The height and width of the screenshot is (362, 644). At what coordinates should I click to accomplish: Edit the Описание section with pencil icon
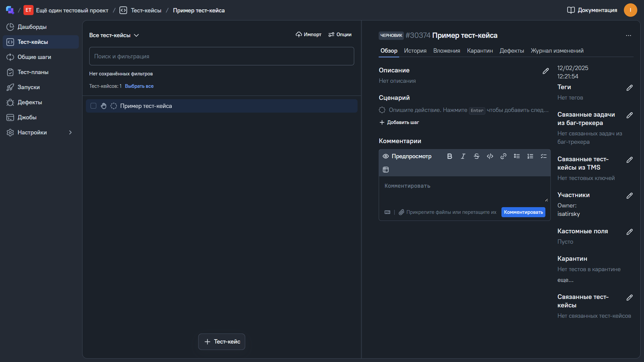(546, 71)
